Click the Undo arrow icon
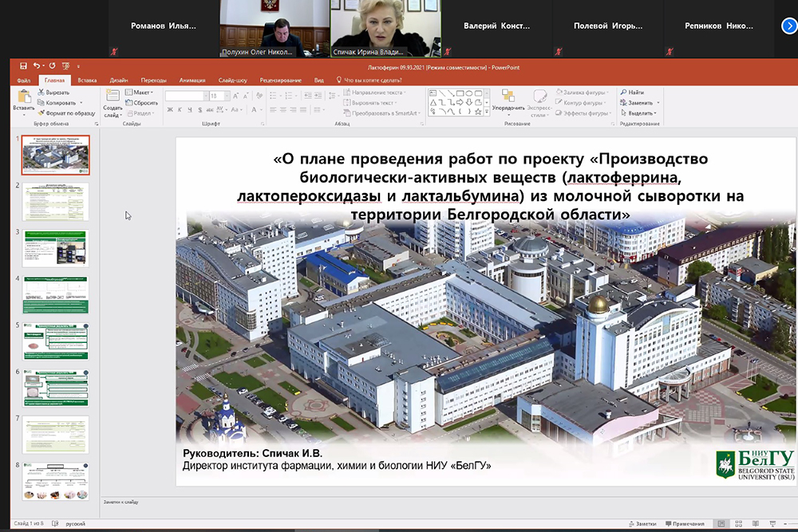 [37, 66]
